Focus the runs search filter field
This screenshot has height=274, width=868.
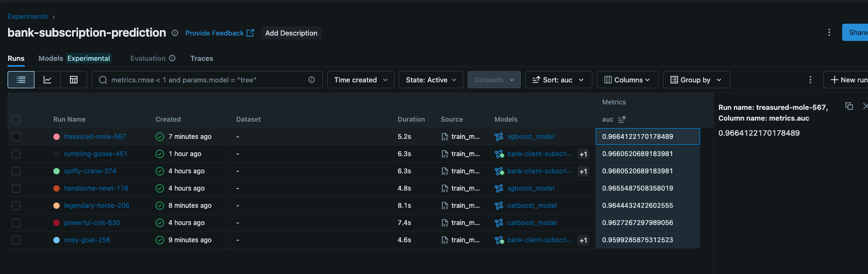pos(204,80)
